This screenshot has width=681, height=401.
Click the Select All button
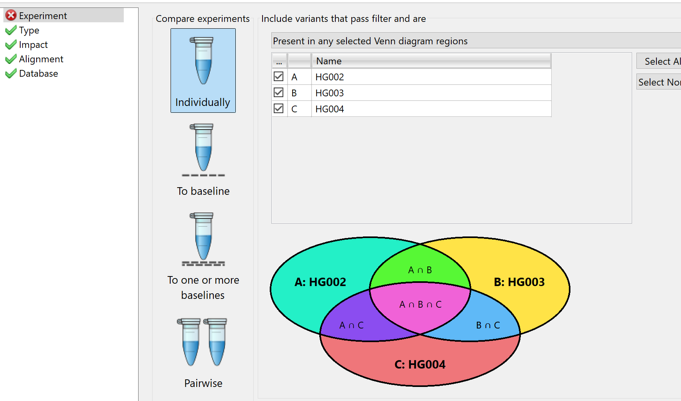(x=659, y=61)
